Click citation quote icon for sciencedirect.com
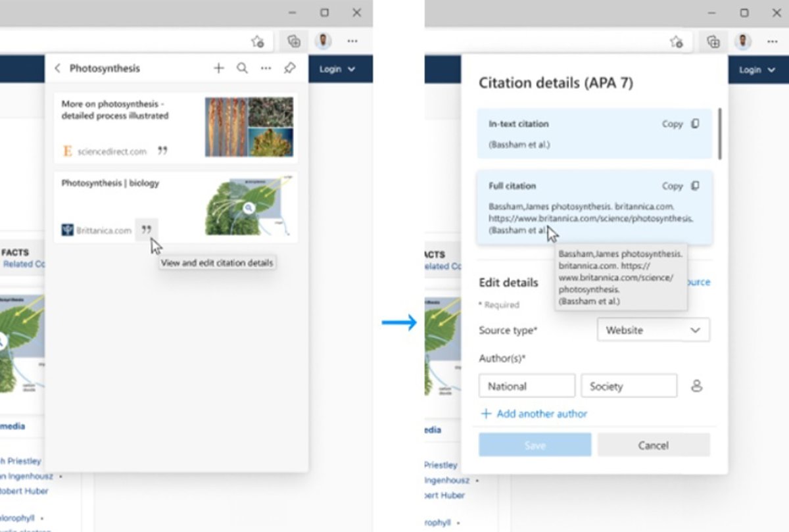789x532 pixels. pyautogui.click(x=162, y=151)
